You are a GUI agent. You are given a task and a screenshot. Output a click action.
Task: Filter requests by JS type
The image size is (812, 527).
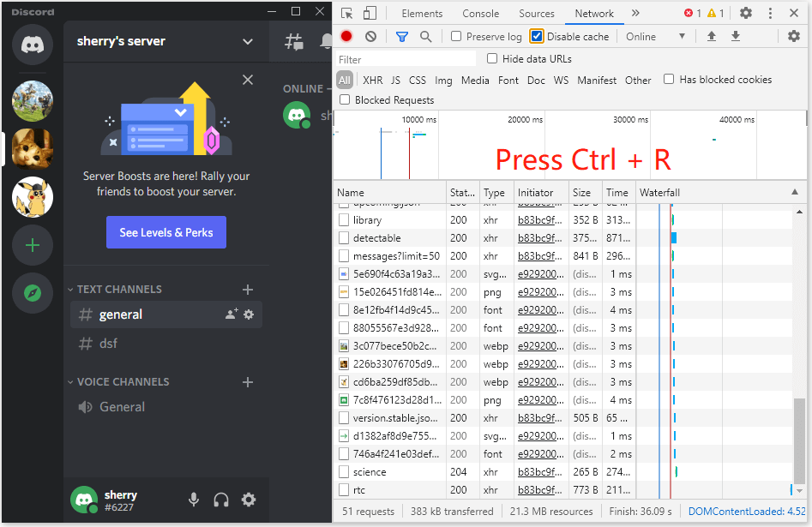pos(395,80)
